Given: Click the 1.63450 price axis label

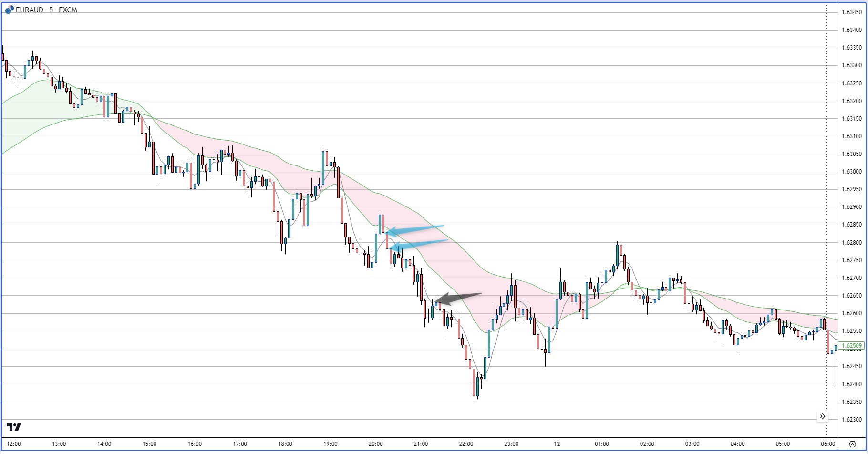Looking at the screenshot, I should (x=851, y=12).
